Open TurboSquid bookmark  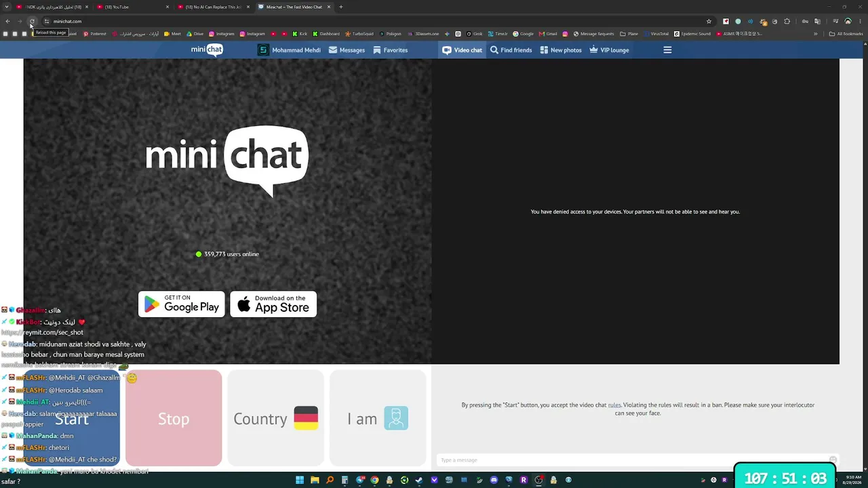tap(359, 34)
